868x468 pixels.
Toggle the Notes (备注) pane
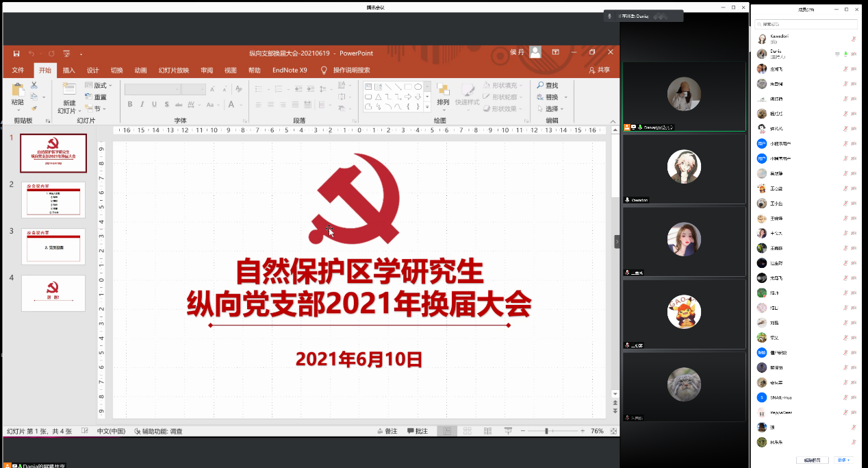pos(387,431)
